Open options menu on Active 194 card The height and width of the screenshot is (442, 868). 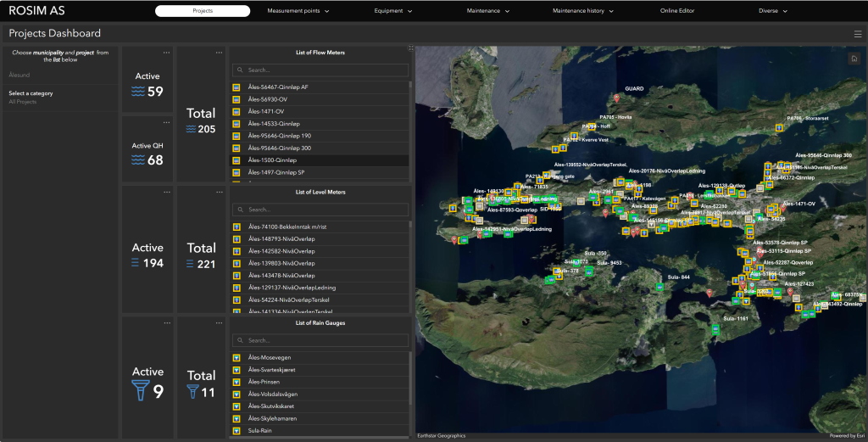pos(167,192)
